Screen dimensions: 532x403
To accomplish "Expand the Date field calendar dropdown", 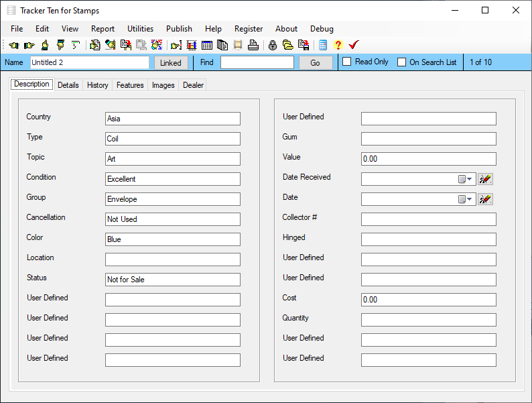I will pyautogui.click(x=466, y=199).
